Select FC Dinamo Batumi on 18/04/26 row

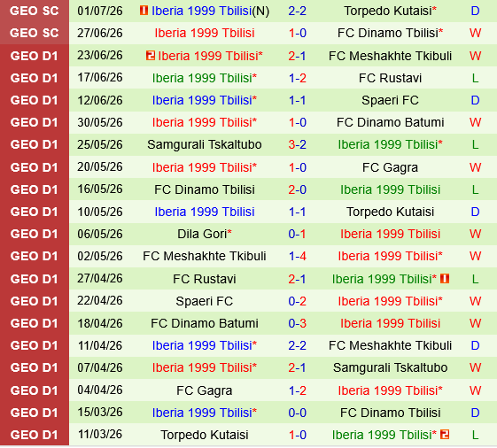click(x=205, y=323)
